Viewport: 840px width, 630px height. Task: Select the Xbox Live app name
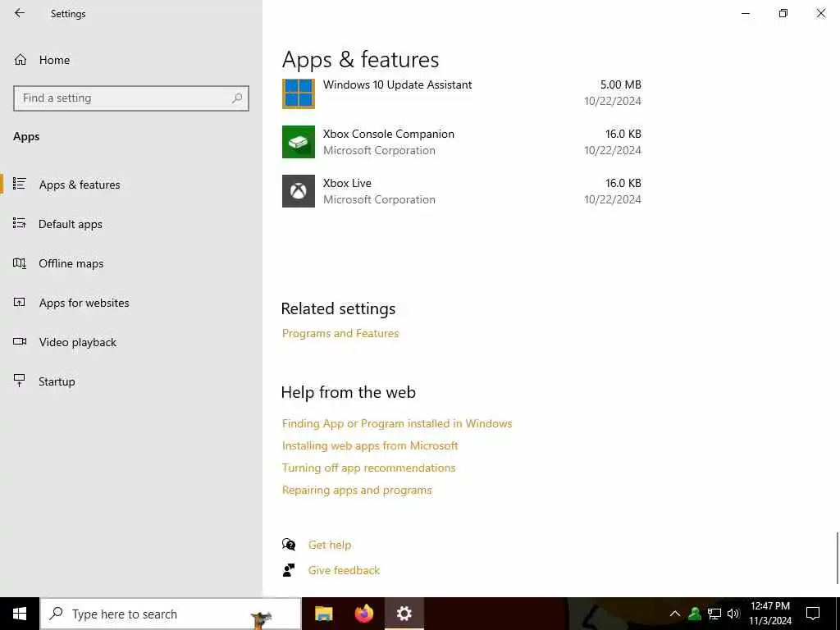[x=347, y=183]
